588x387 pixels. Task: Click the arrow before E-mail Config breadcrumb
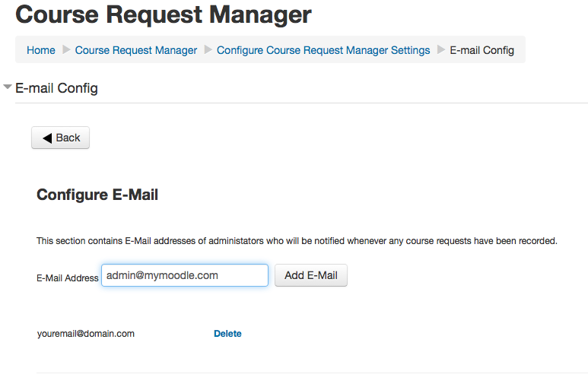(x=440, y=50)
